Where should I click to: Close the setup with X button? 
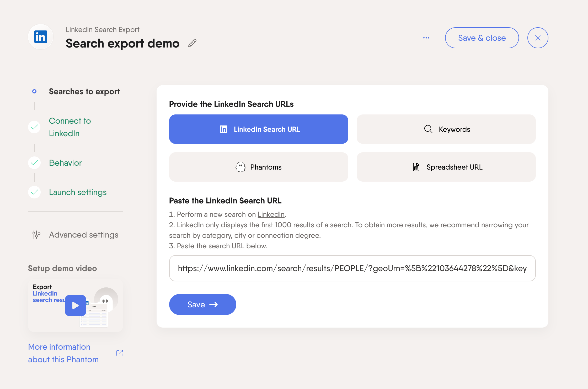point(538,38)
